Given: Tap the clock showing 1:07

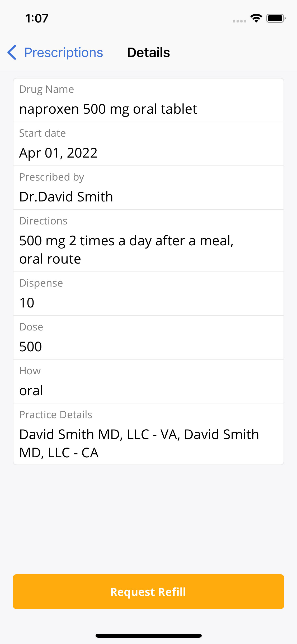Looking at the screenshot, I should (x=37, y=19).
